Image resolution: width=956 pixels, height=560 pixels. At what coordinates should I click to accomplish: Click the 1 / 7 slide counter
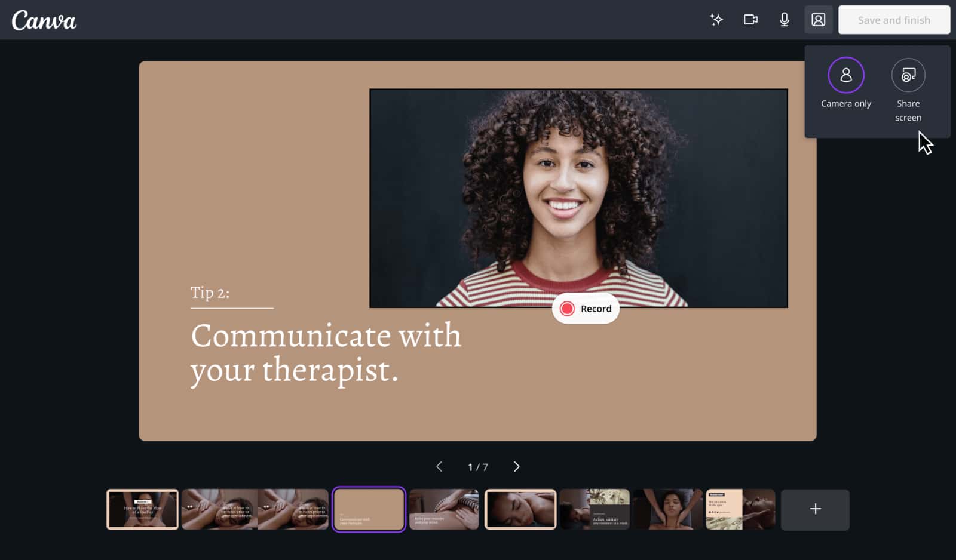point(477,467)
